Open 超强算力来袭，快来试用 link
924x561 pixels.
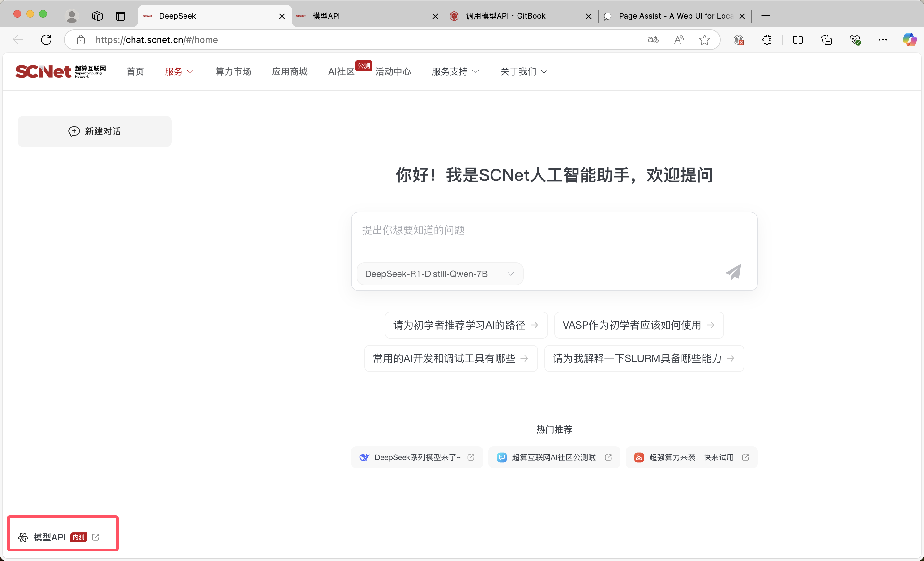pyautogui.click(x=691, y=457)
